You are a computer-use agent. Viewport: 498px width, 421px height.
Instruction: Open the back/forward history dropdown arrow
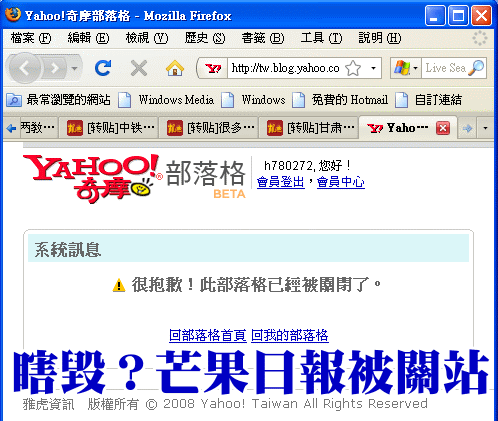click(x=75, y=68)
